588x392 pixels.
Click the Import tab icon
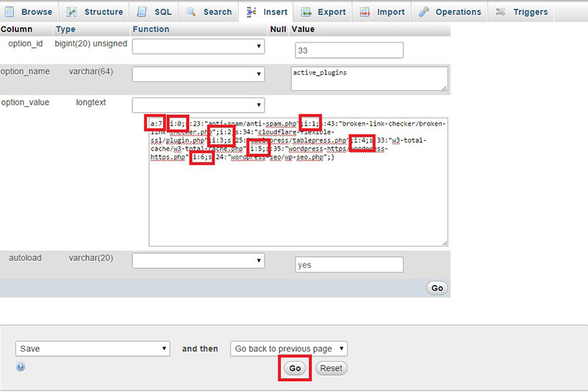coord(365,12)
